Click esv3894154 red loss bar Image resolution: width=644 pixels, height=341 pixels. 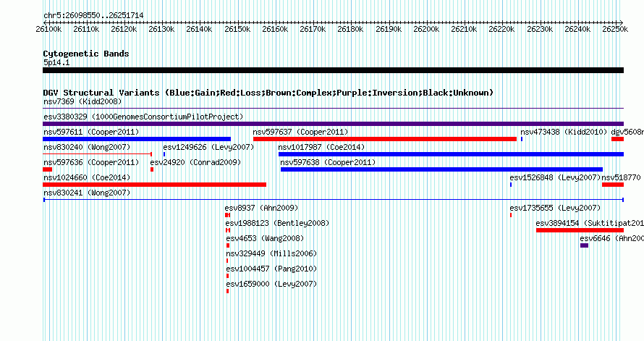click(580, 230)
